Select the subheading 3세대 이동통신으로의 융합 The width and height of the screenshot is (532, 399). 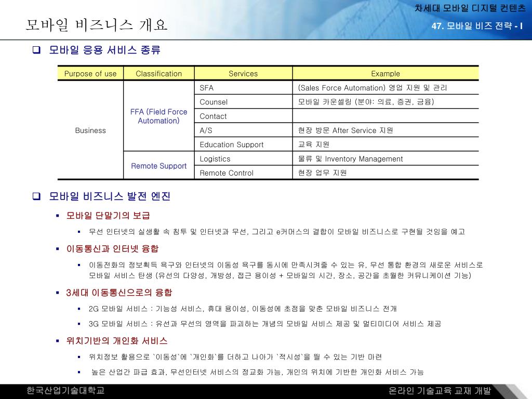pos(119,292)
